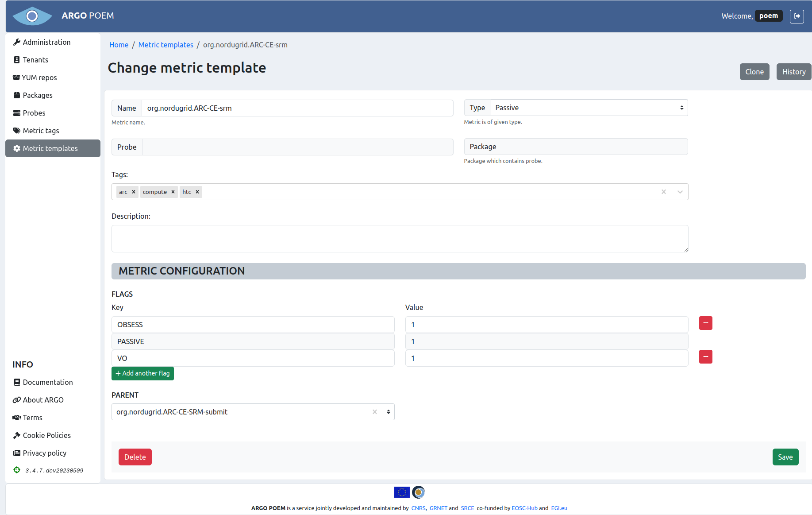Delete the VO flag row with minus button
The width and height of the screenshot is (812, 515).
point(705,357)
